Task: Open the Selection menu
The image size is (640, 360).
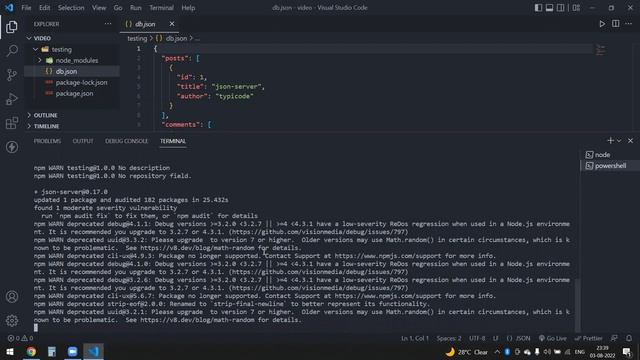Action: pos(71,8)
